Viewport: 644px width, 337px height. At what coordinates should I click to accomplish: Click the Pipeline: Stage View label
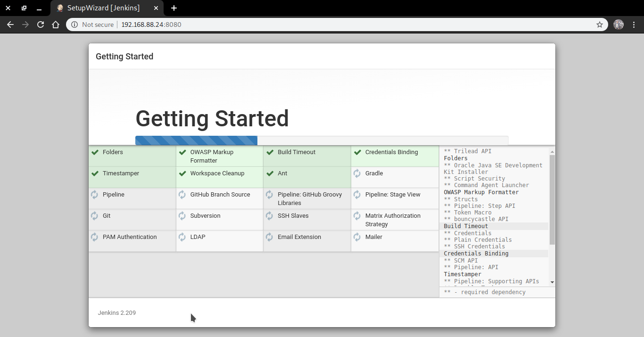coord(393,195)
